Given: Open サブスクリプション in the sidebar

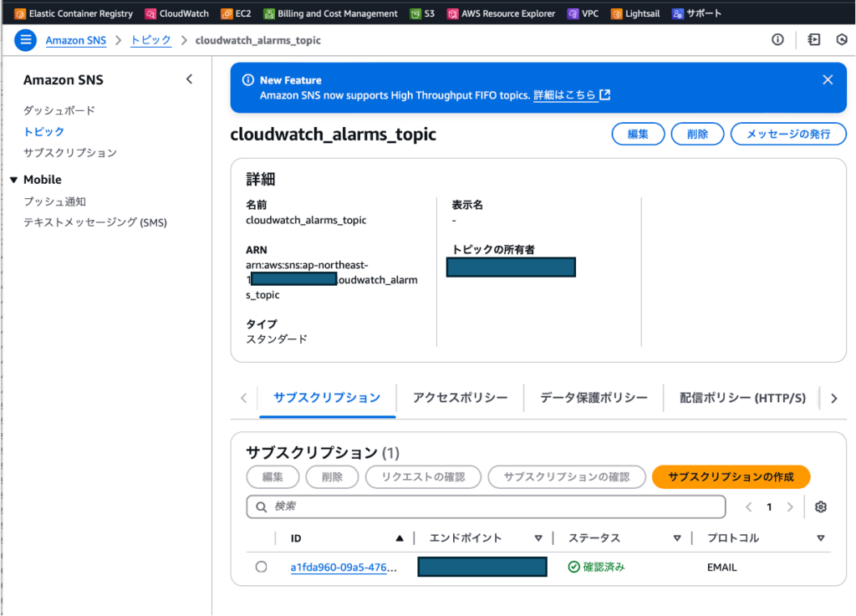Looking at the screenshot, I should [x=70, y=153].
